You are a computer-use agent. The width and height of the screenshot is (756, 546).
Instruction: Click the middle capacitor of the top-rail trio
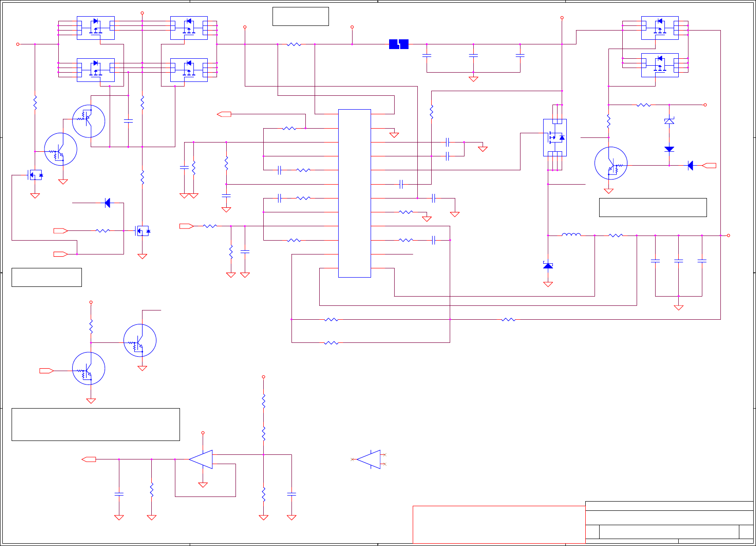pyautogui.click(x=473, y=56)
